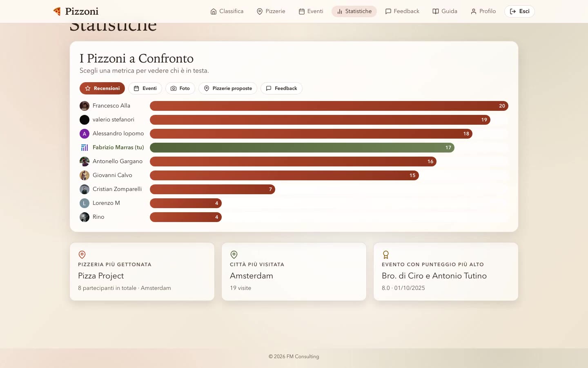Screen dimensions: 588x368
Task: Click the Pizzoni brand name
Action: (x=82, y=11)
